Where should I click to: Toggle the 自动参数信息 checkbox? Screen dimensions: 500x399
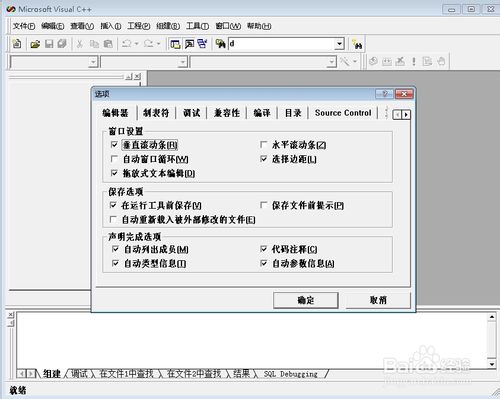tap(263, 263)
